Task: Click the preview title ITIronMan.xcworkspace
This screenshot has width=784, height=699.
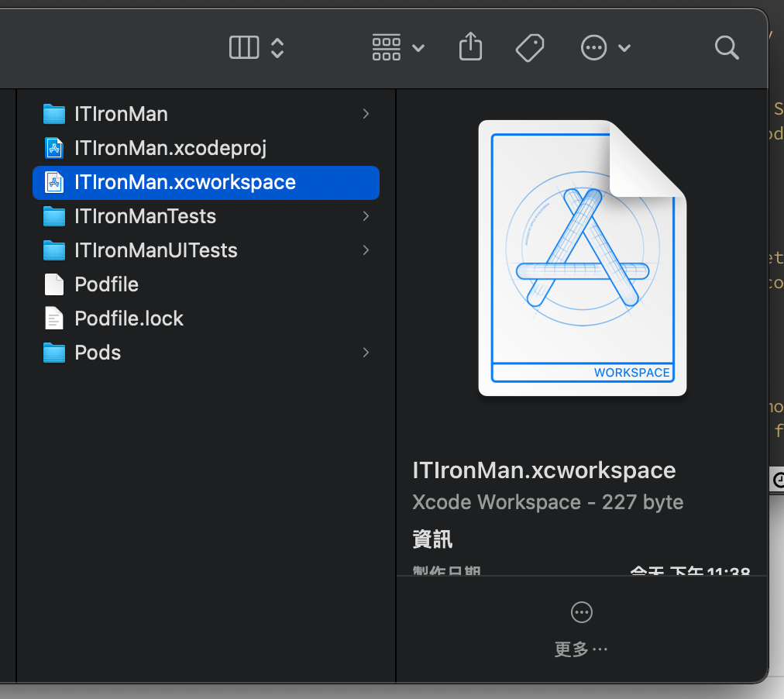Action: (544, 470)
